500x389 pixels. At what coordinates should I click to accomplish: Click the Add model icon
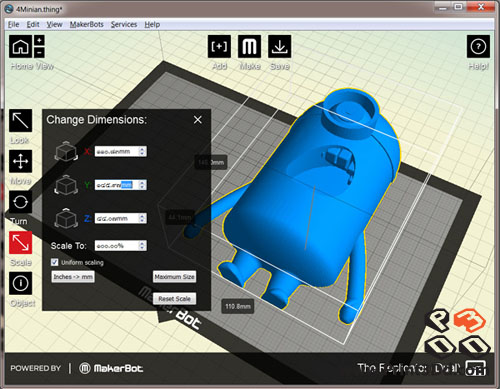(x=219, y=46)
